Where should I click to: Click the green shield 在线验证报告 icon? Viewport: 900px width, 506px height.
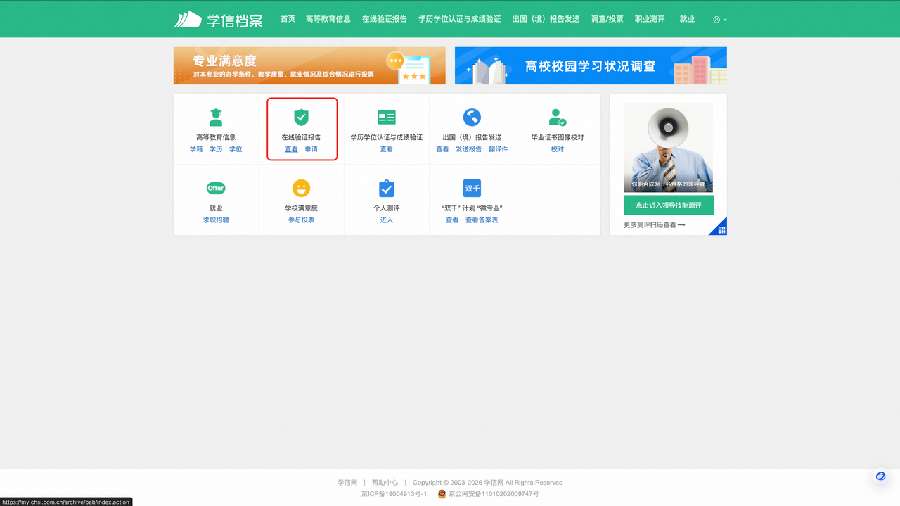(301, 117)
